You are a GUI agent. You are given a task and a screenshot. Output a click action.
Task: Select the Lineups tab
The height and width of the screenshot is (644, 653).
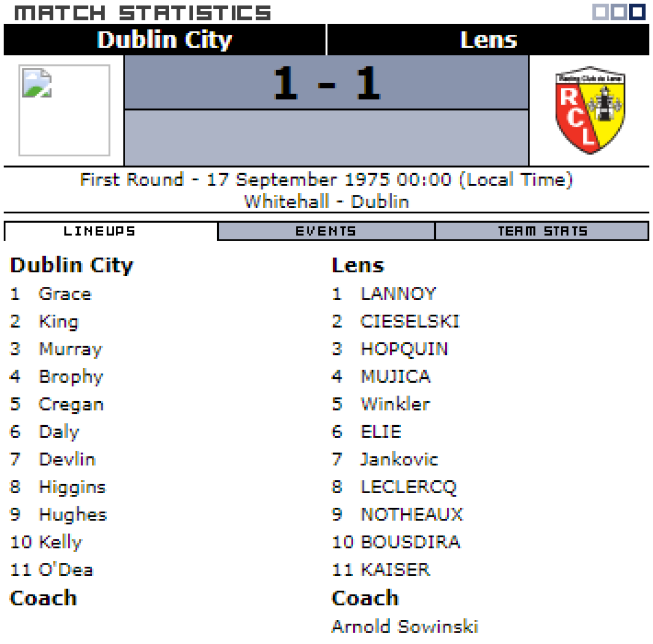click(100, 231)
